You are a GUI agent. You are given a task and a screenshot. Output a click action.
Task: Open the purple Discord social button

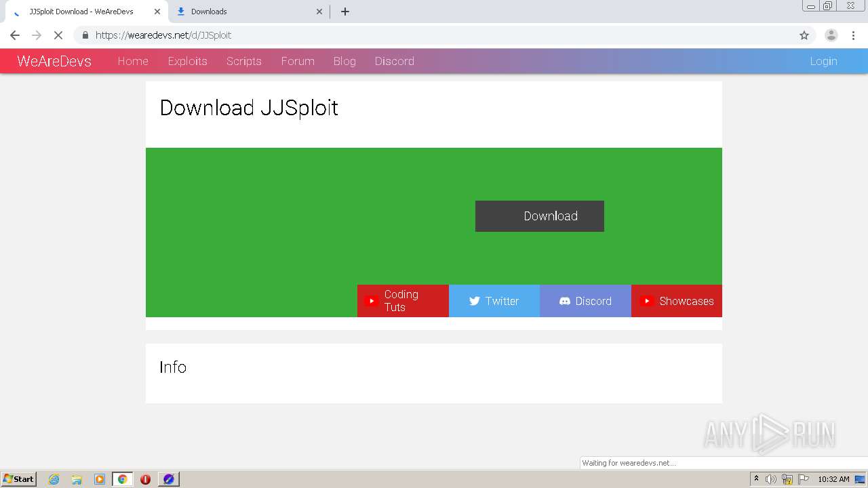pos(585,301)
